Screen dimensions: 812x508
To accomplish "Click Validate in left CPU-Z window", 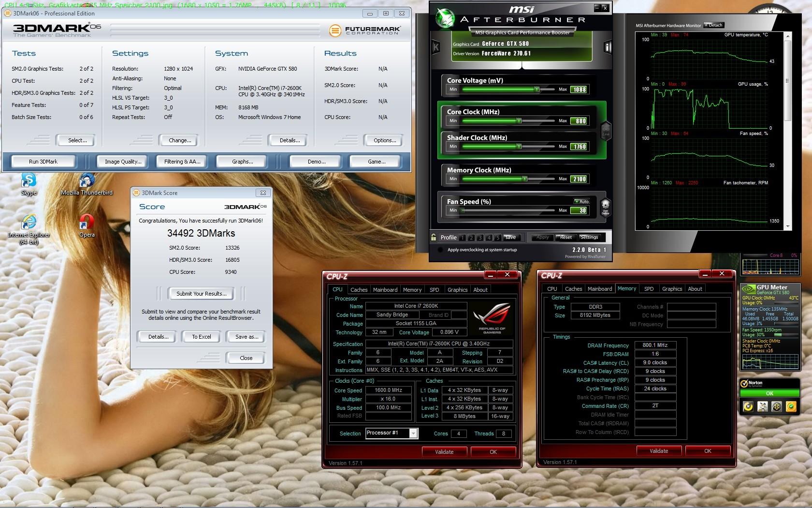I will tap(444, 452).
